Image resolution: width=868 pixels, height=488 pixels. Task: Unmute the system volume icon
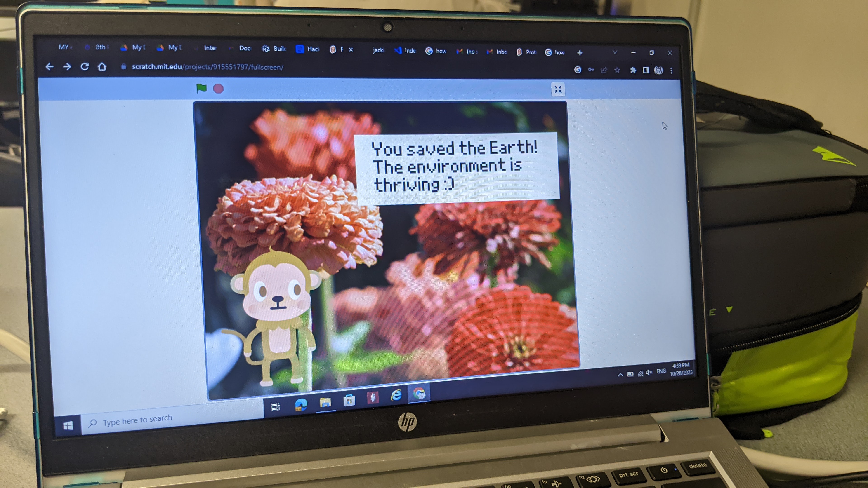[649, 372]
